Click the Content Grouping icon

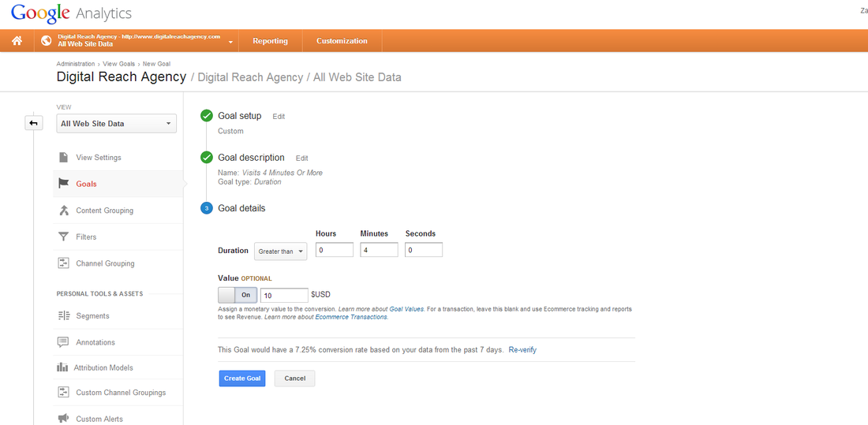tap(64, 211)
